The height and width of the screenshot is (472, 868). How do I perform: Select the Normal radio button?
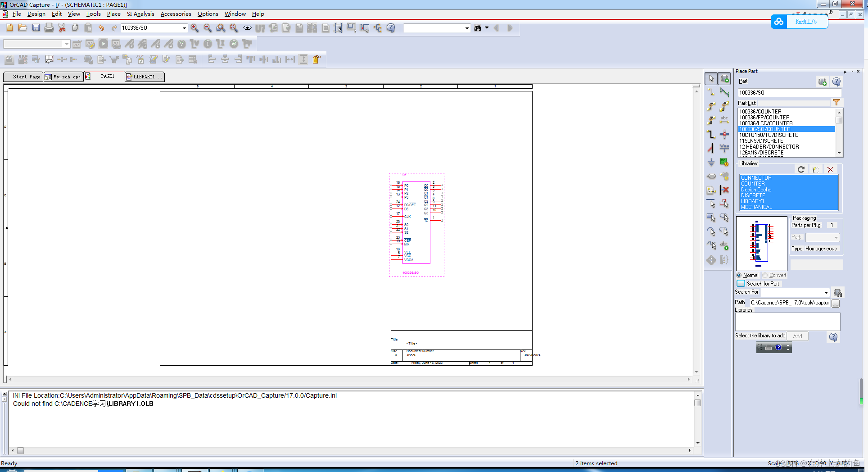pyautogui.click(x=739, y=275)
